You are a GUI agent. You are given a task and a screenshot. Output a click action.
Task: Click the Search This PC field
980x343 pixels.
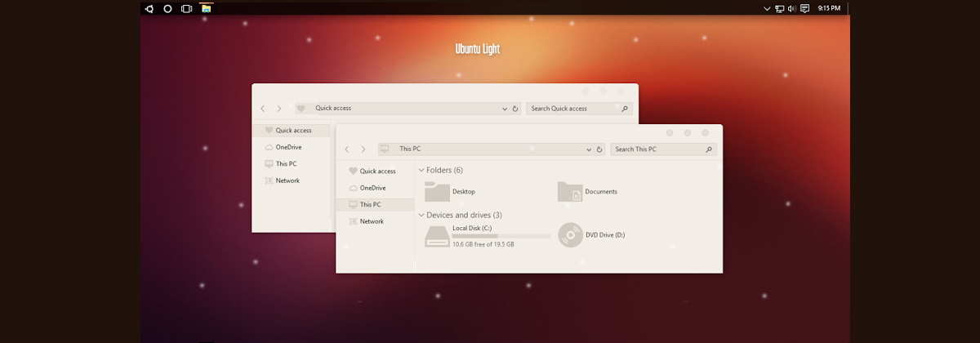click(x=664, y=149)
